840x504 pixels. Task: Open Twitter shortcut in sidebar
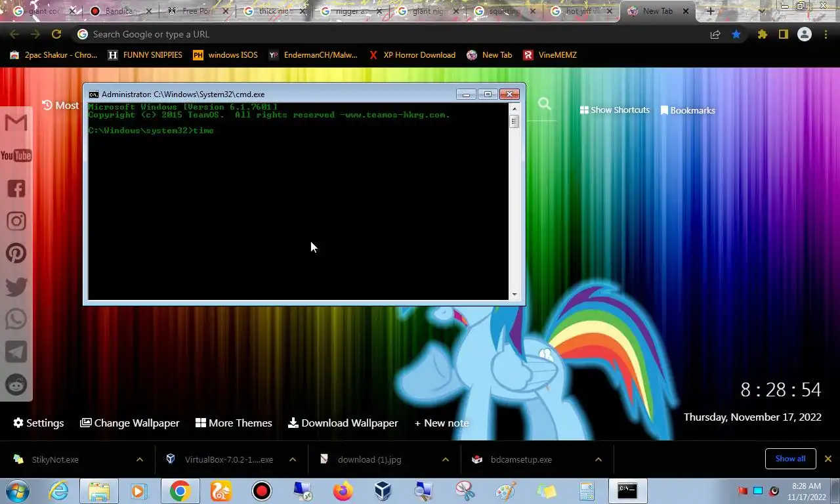point(16,286)
